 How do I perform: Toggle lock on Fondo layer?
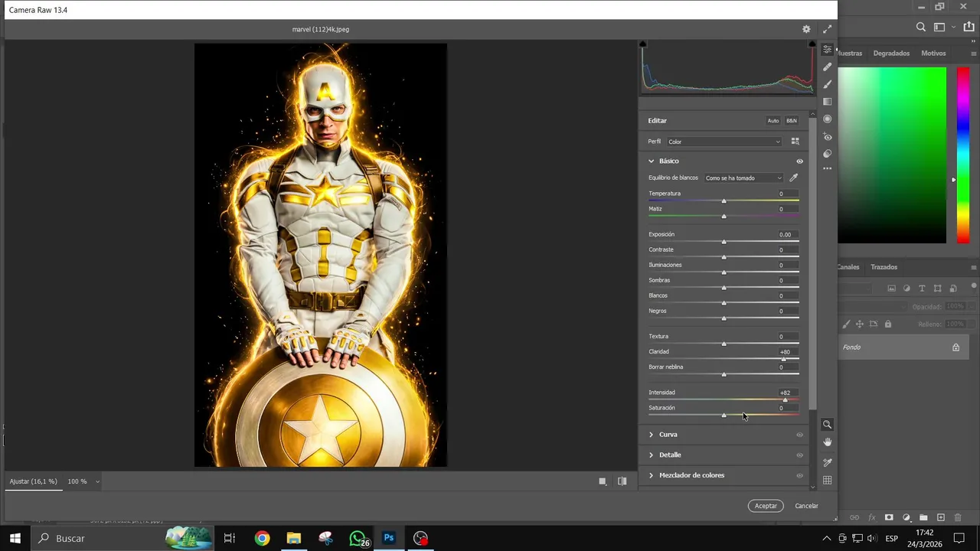pos(955,347)
